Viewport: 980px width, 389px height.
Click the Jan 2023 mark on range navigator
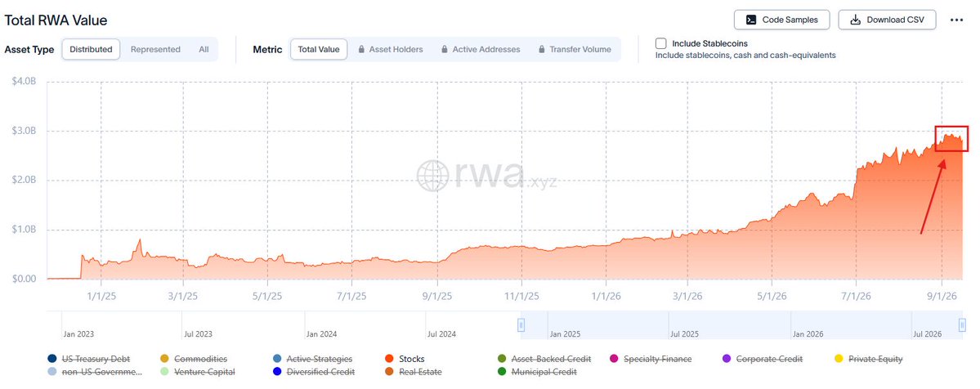[x=78, y=334]
